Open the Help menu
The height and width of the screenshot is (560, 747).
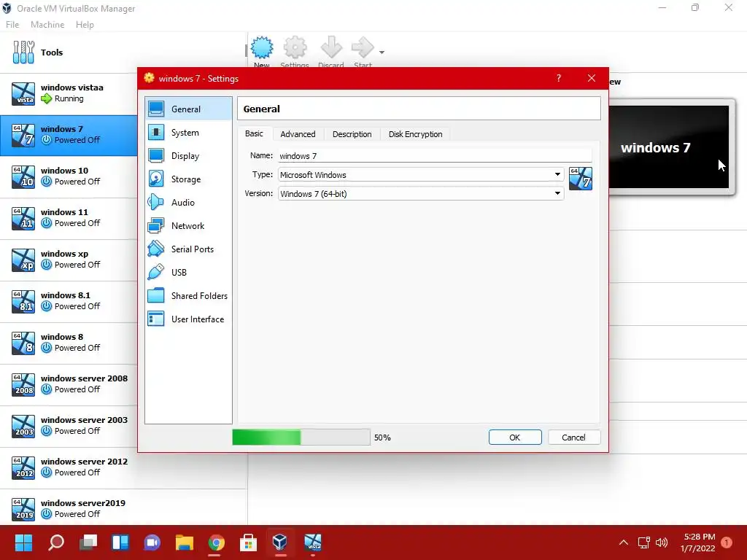click(85, 25)
